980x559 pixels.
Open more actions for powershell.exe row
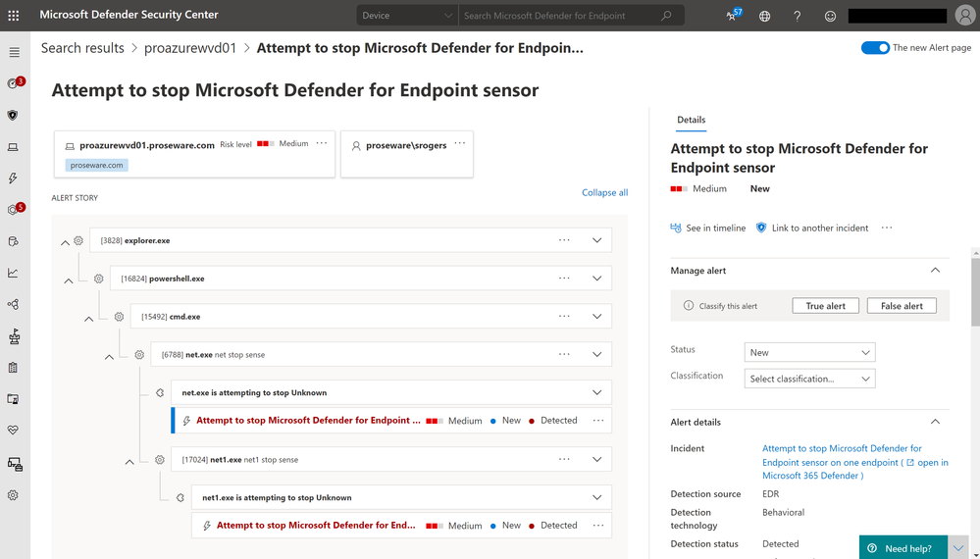[x=564, y=278]
